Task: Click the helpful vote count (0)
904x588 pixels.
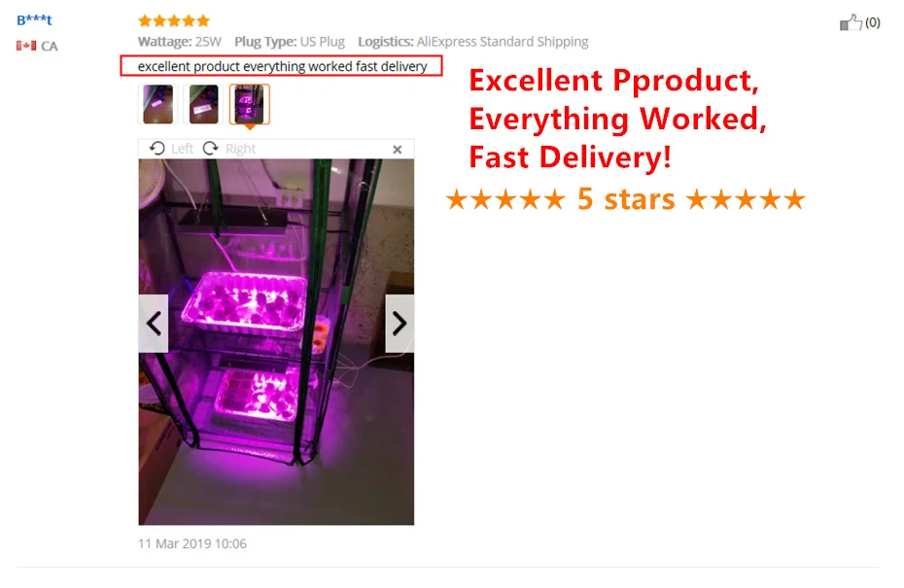Action: click(872, 22)
